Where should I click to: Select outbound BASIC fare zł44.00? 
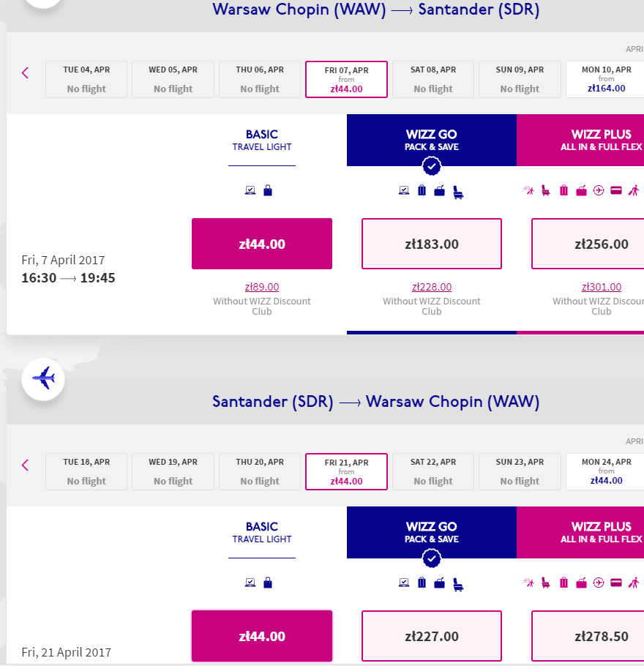coord(262,244)
